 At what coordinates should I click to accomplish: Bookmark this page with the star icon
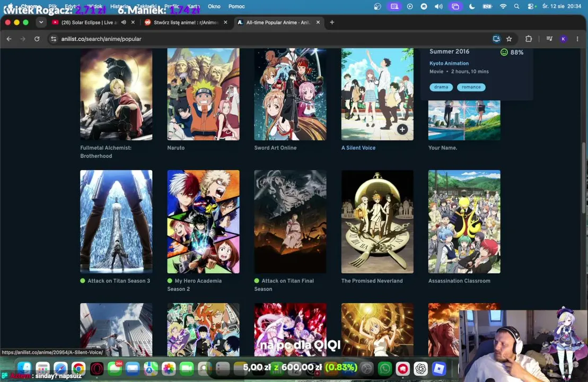(509, 39)
